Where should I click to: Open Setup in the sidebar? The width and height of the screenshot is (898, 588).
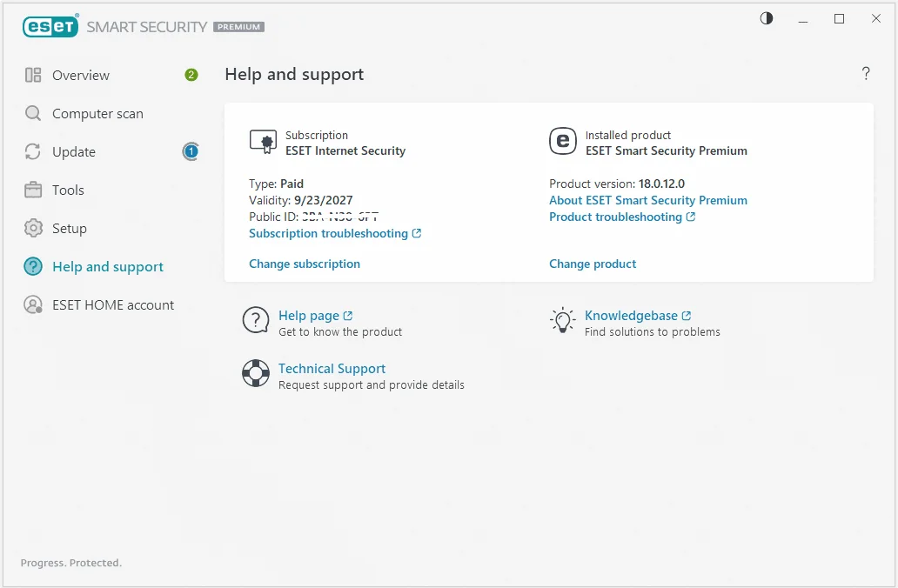(x=70, y=228)
